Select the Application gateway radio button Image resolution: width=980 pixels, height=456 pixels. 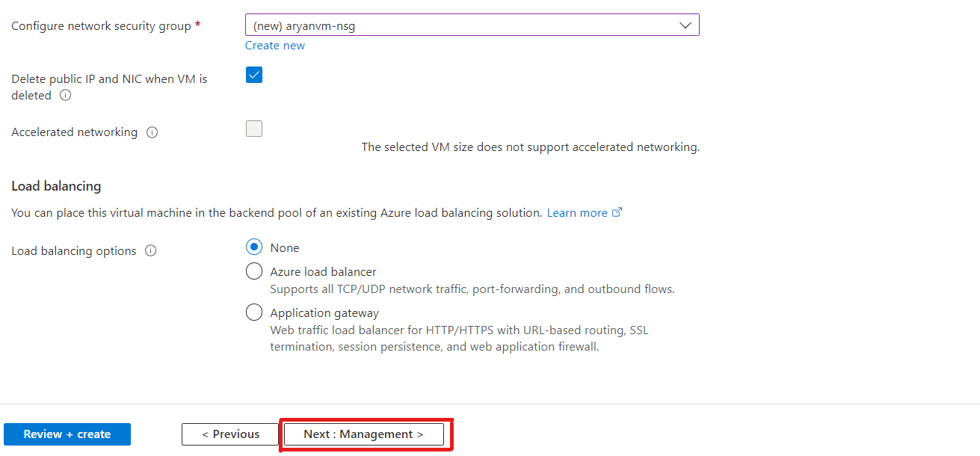pyautogui.click(x=254, y=312)
